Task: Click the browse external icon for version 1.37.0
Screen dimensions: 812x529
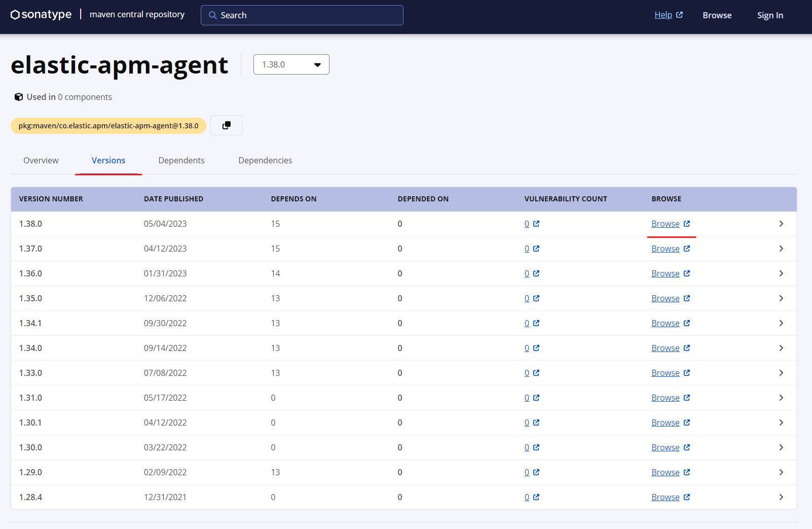Action: 687,249
